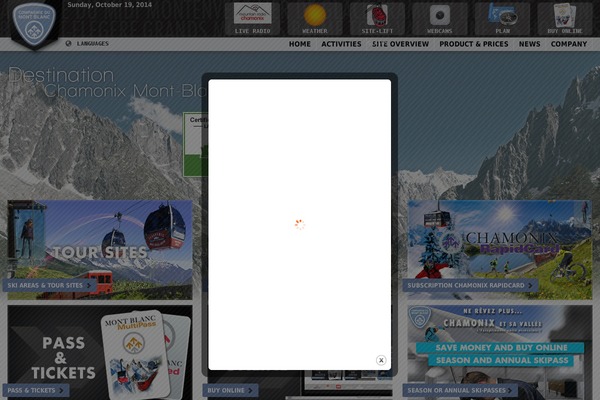Open the Product & Prices menu
The image size is (600, 400).
tap(474, 44)
